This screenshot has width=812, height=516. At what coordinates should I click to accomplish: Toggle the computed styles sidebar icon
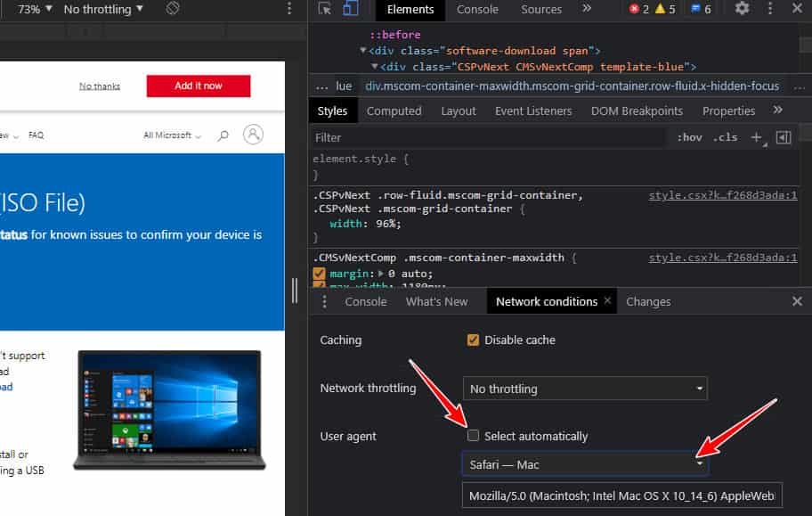click(x=784, y=137)
